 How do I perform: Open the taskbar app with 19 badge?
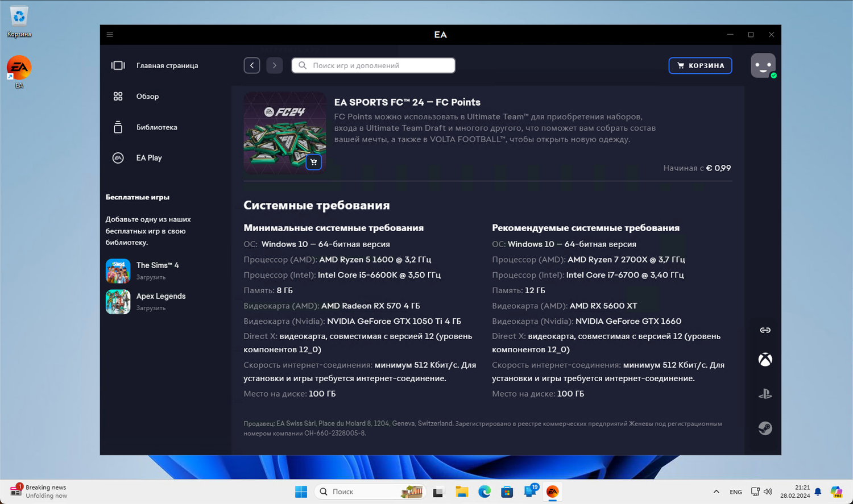530,491
